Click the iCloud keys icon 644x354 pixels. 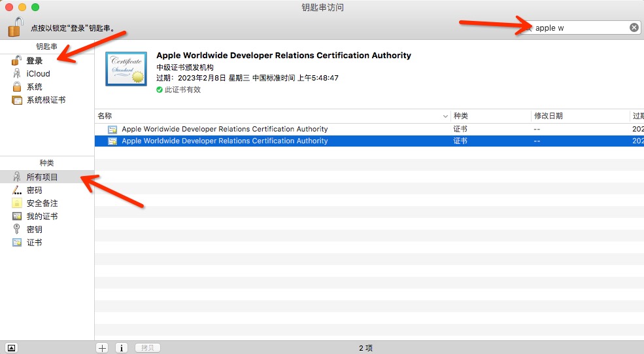17,73
